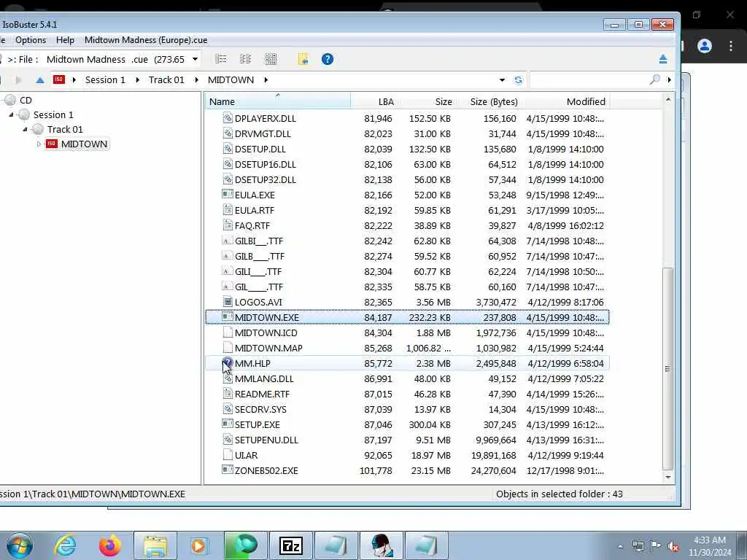Open Windows Start button

point(20,545)
